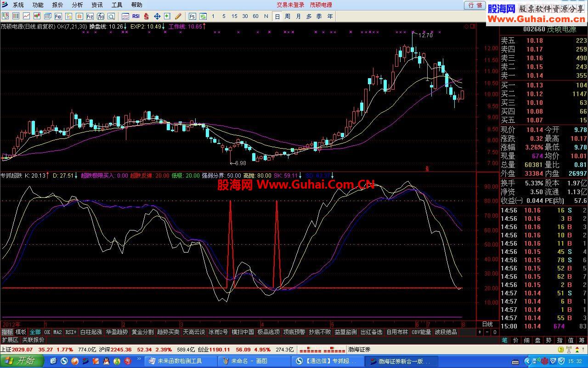
Task: Select the 日 daily period button
Action: click(277, 16)
